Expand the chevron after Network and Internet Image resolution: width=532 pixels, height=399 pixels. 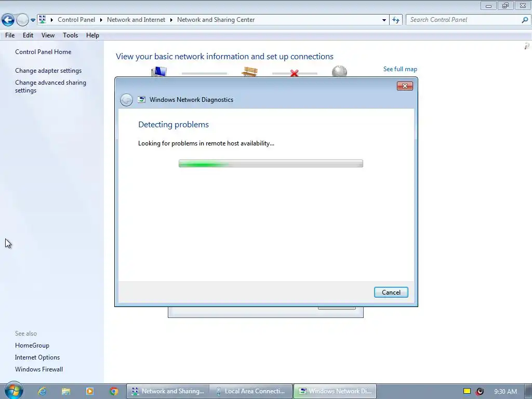click(x=171, y=20)
